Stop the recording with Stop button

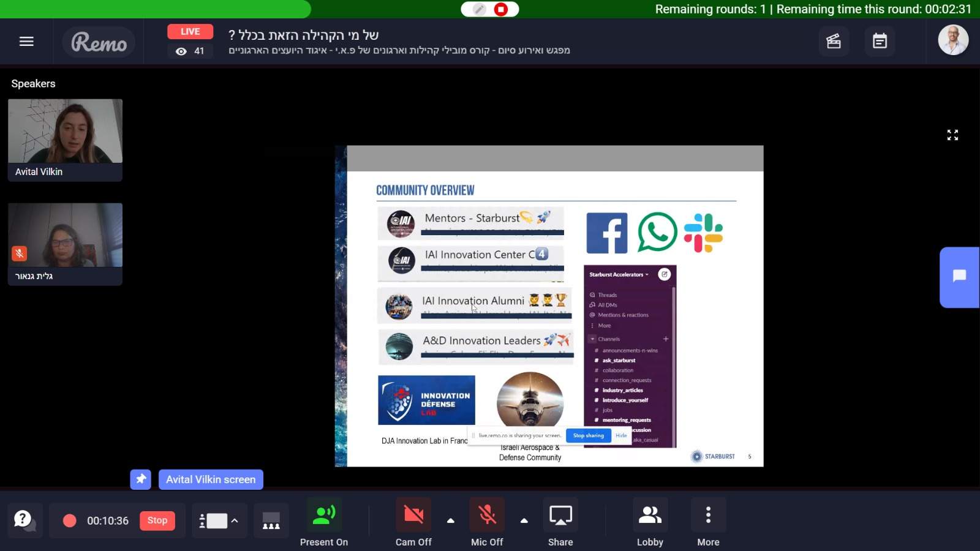157,520
